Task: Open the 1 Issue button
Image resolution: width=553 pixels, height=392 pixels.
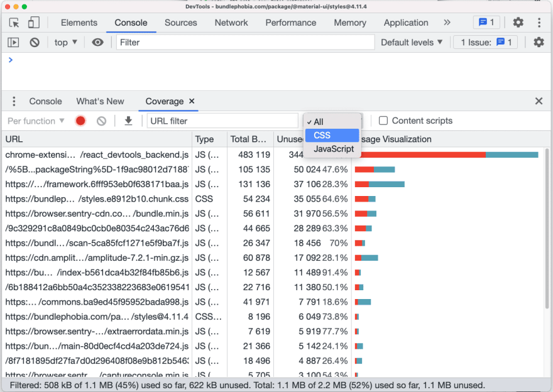Action: coord(486,42)
